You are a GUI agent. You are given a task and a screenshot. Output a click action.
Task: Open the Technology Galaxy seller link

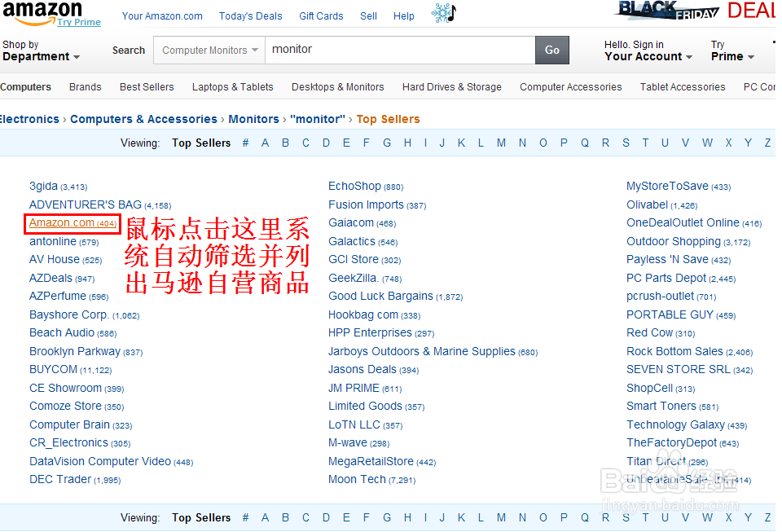(x=686, y=424)
